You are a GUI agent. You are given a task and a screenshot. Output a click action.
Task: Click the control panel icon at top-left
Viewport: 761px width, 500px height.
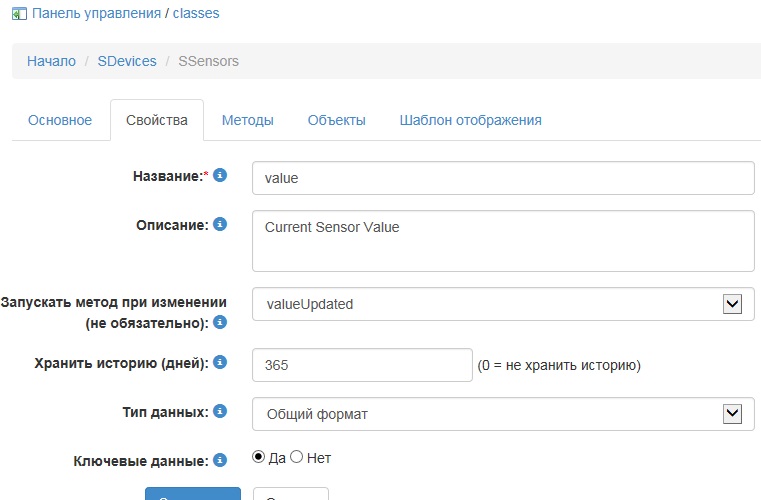pyautogui.click(x=18, y=14)
